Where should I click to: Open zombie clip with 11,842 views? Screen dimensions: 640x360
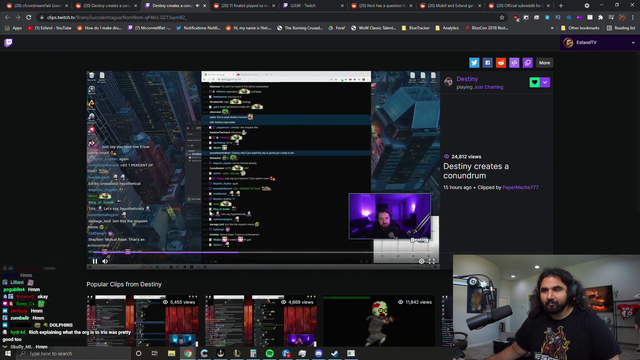(379, 321)
